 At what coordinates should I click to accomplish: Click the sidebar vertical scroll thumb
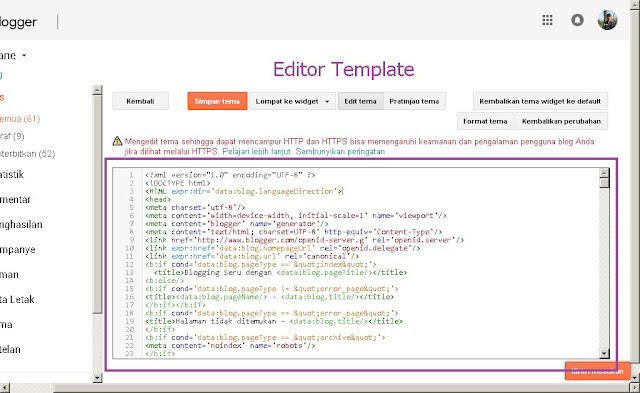97,204
